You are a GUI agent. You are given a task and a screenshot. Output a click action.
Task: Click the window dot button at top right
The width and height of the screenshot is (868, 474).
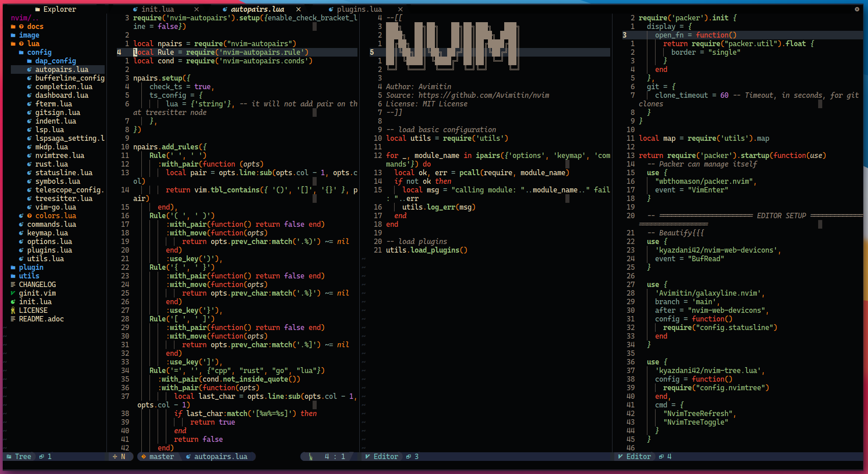857,9
